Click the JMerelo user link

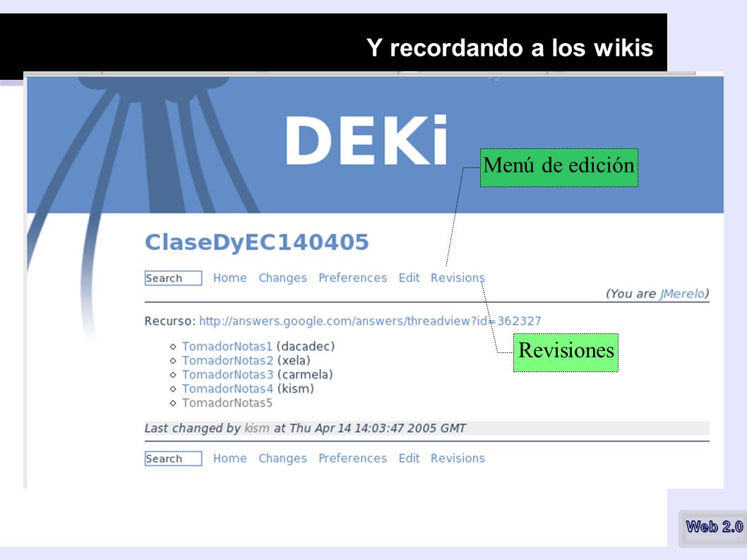[x=682, y=294]
